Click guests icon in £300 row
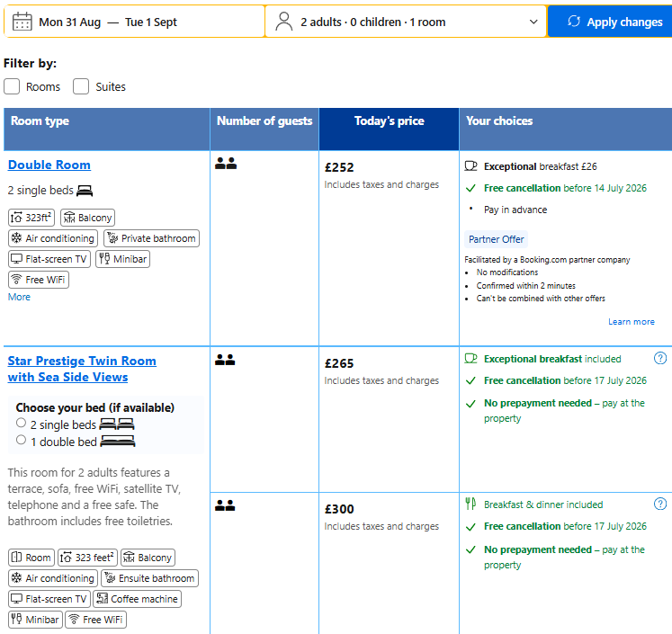The height and width of the screenshot is (634, 672). [x=225, y=505]
